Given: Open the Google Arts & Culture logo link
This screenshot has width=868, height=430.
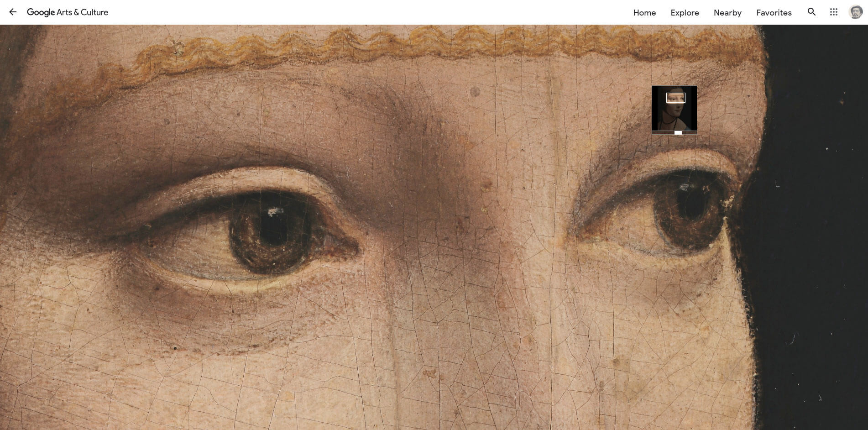Looking at the screenshot, I should tap(68, 12).
